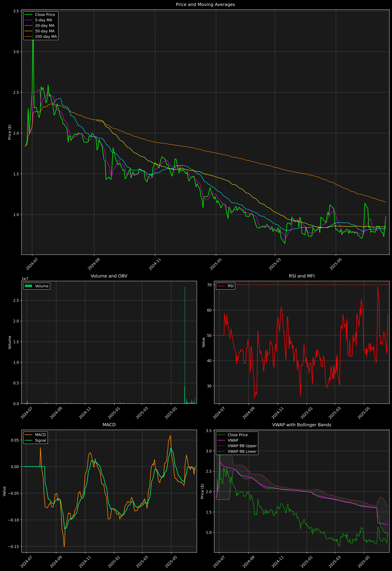The width and height of the screenshot is (392, 571).
Task: Click the 'RSI and MFI' chart title
Action: point(302,276)
